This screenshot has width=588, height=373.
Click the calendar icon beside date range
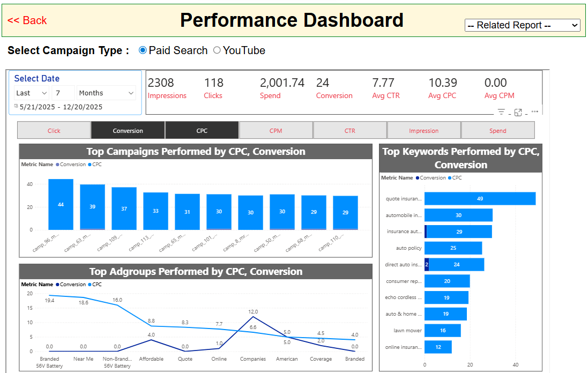click(x=16, y=107)
